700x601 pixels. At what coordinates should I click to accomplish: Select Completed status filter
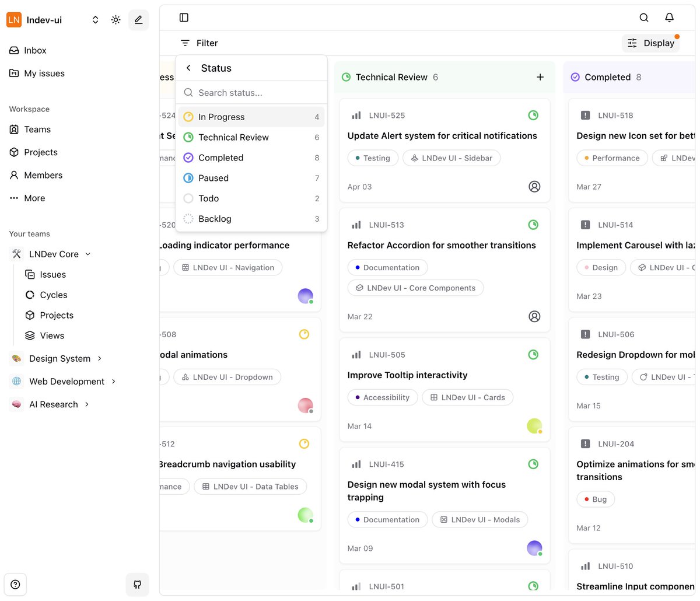click(251, 158)
